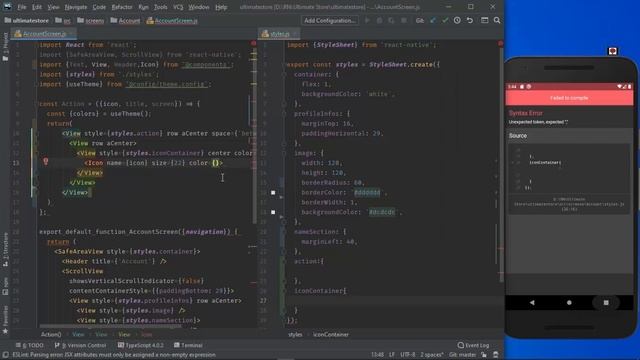The width and height of the screenshot is (640, 360).
Task: Toggle tool window bars icon bottom-left corner
Action: pyautogui.click(x=5, y=355)
